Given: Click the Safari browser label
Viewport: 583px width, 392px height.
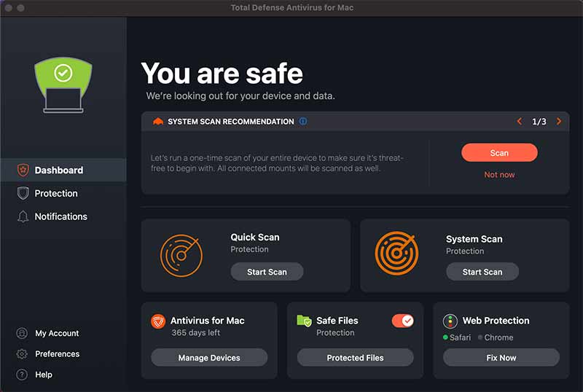Looking at the screenshot, I should tap(460, 337).
